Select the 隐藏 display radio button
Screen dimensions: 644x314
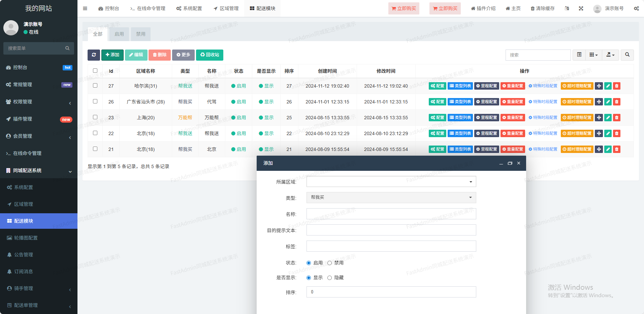[x=330, y=278]
